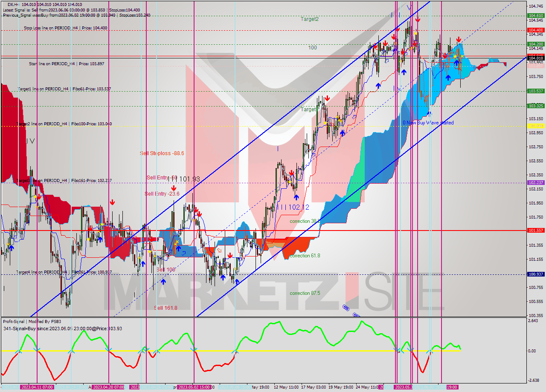Click the green 104.200 price tag

[x=536, y=44]
